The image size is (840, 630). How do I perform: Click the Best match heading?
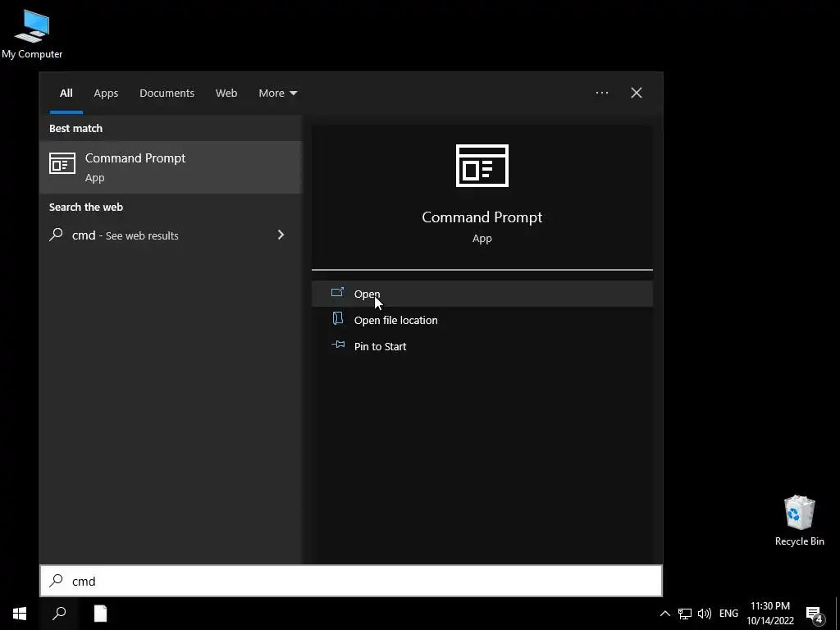pyautogui.click(x=75, y=129)
